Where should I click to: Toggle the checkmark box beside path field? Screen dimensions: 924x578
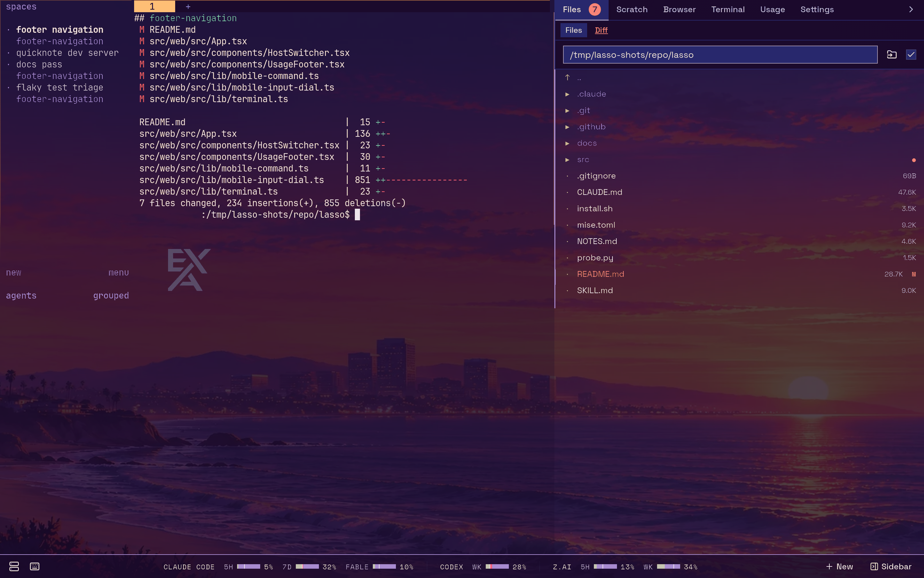click(x=911, y=55)
